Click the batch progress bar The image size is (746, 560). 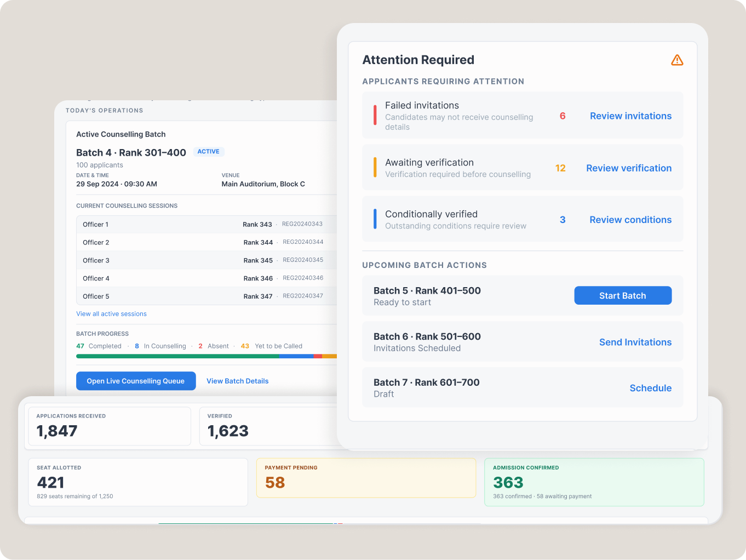(x=206, y=356)
